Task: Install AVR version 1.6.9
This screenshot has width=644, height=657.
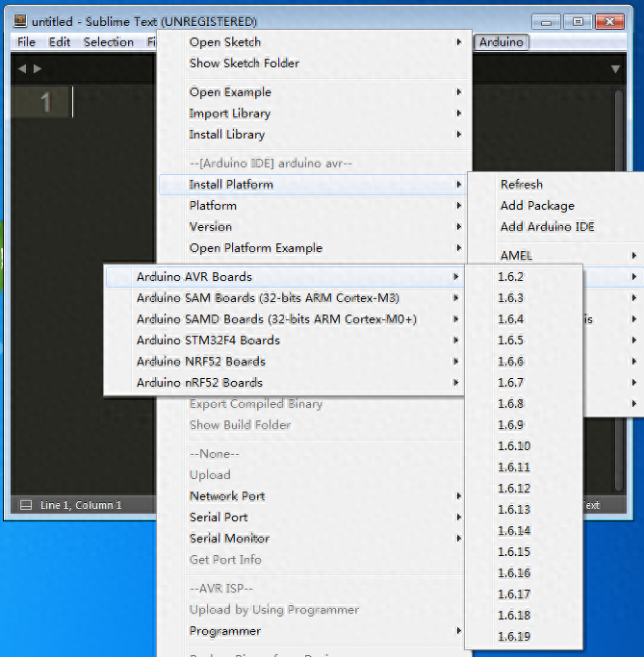Action: [x=524, y=424]
